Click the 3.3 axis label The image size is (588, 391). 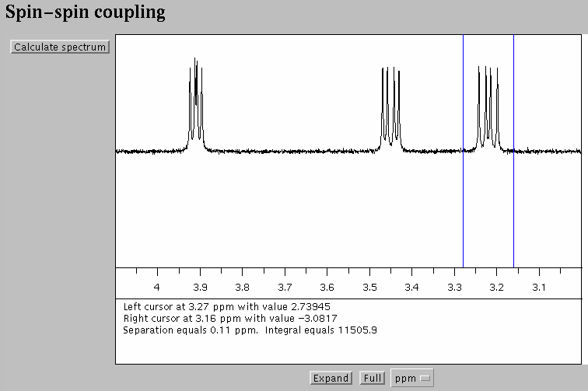pos(454,287)
